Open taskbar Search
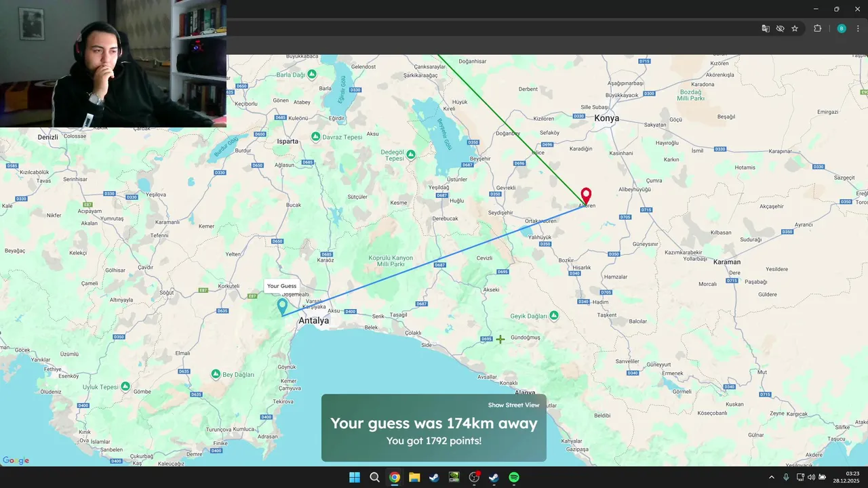868x488 pixels. coord(374,477)
